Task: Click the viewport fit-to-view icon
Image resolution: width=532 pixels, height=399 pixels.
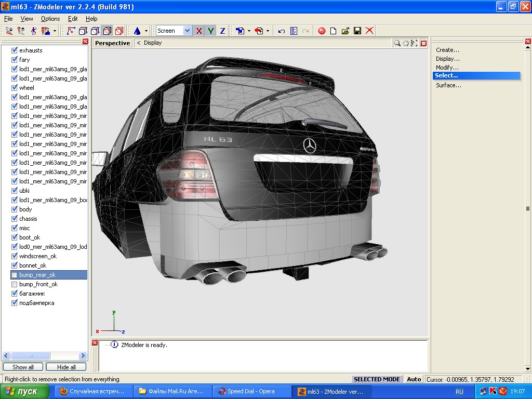Action: coord(414,43)
